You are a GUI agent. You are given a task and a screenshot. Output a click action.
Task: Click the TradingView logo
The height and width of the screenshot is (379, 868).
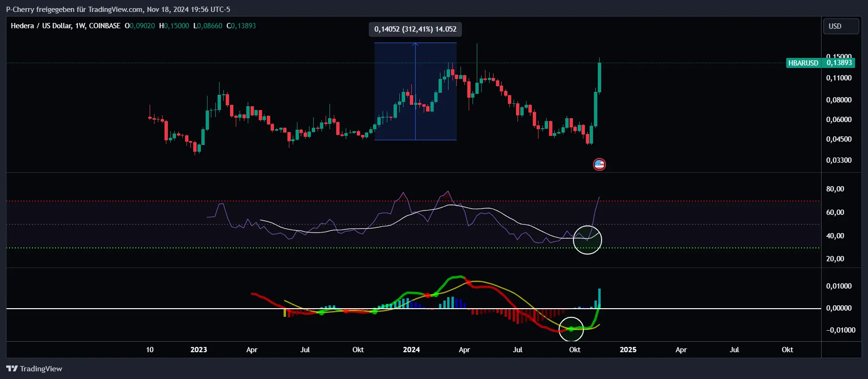(x=34, y=368)
